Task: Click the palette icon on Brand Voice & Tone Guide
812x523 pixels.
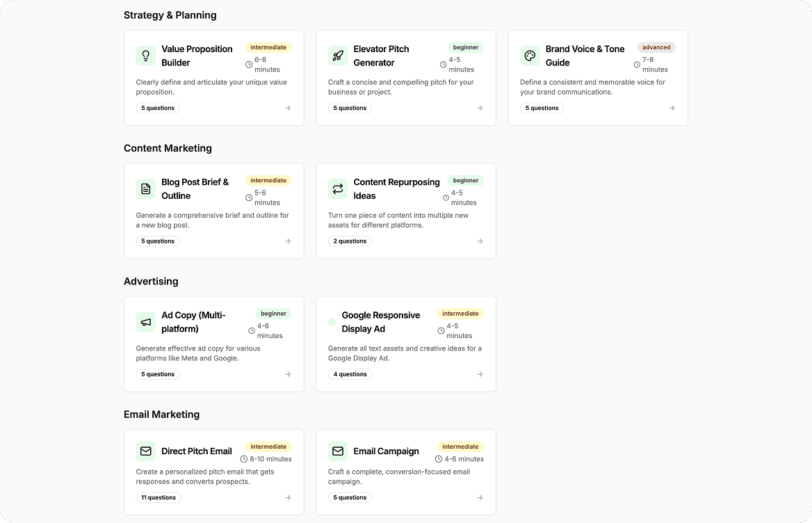Action: pyautogui.click(x=530, y=56)
